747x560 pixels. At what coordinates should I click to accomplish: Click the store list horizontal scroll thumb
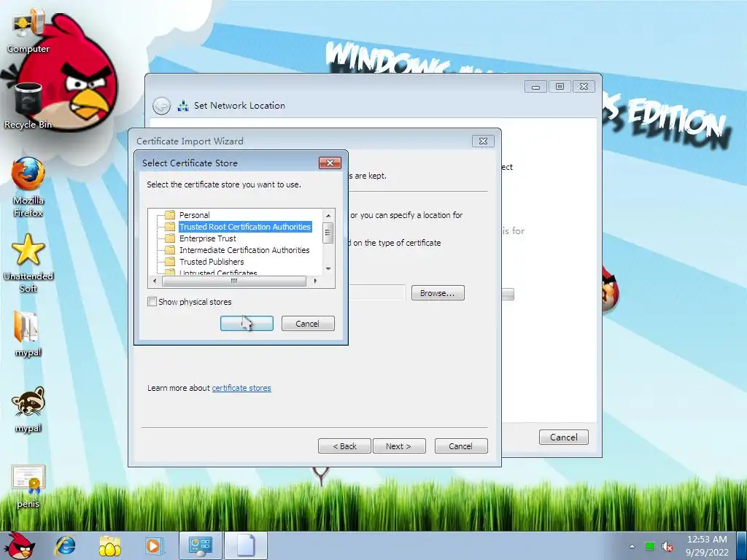pos(234,281)
